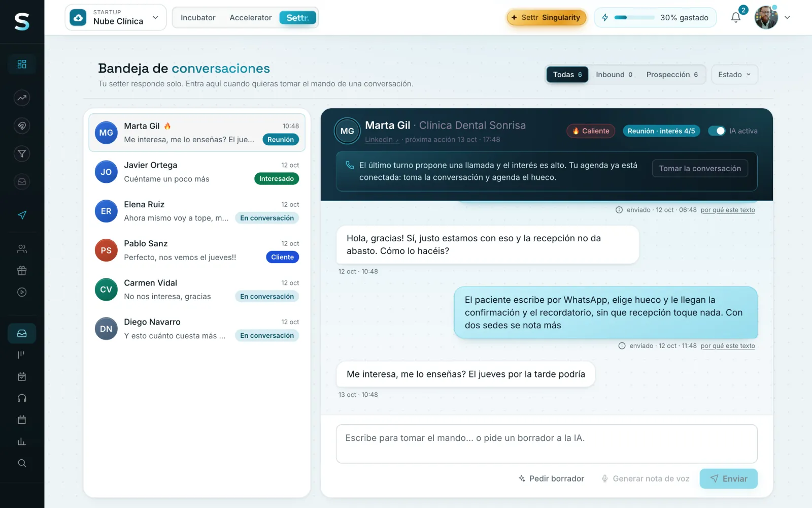Click Pedir borrador
The height and width of the screenshot is (508, 812).
click(x=551, y=479)
